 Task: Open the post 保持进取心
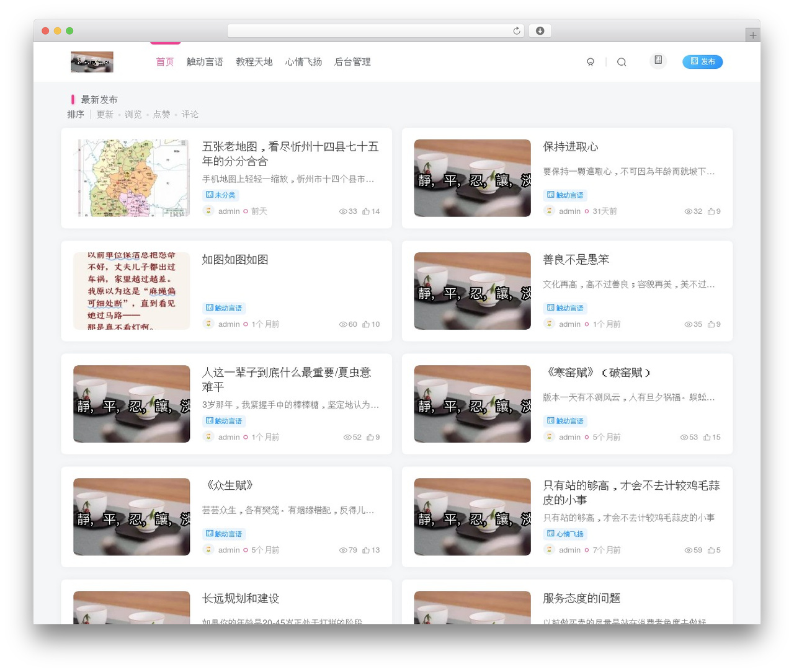pos(571,147)
